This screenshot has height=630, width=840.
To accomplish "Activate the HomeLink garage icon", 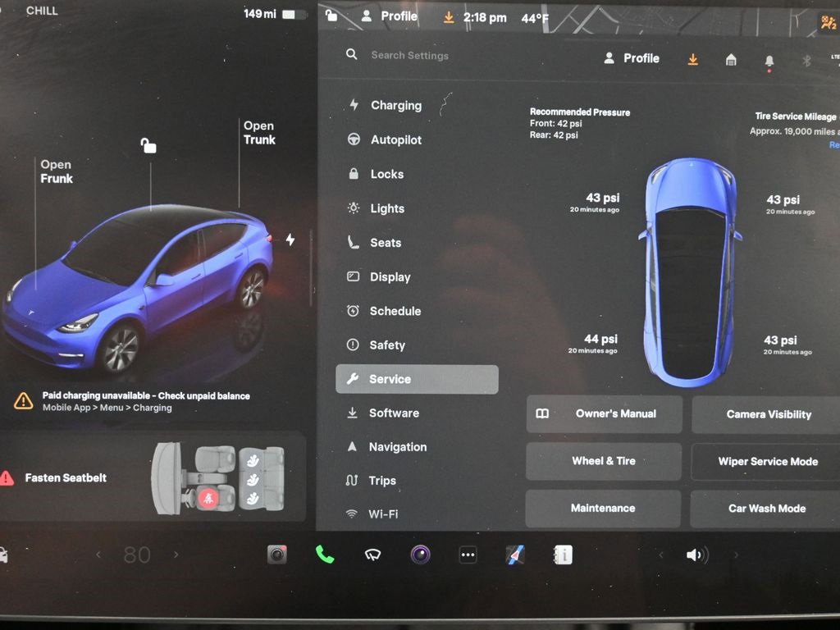I will pos(730,59).
